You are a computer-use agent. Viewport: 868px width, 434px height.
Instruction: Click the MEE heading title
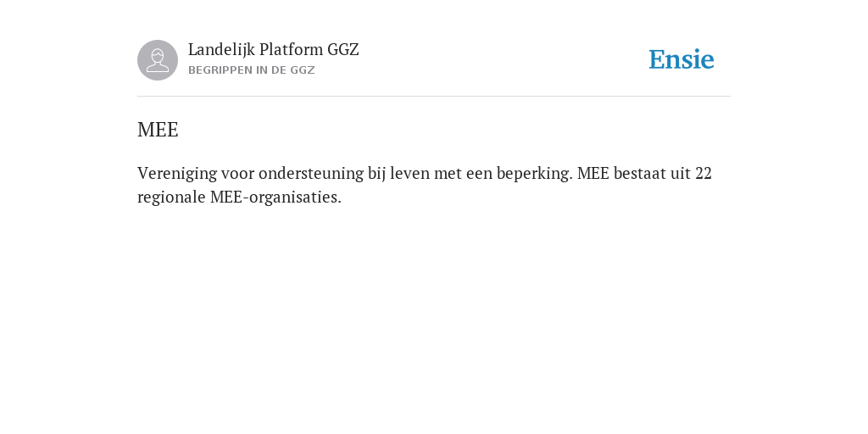point(158,130)
